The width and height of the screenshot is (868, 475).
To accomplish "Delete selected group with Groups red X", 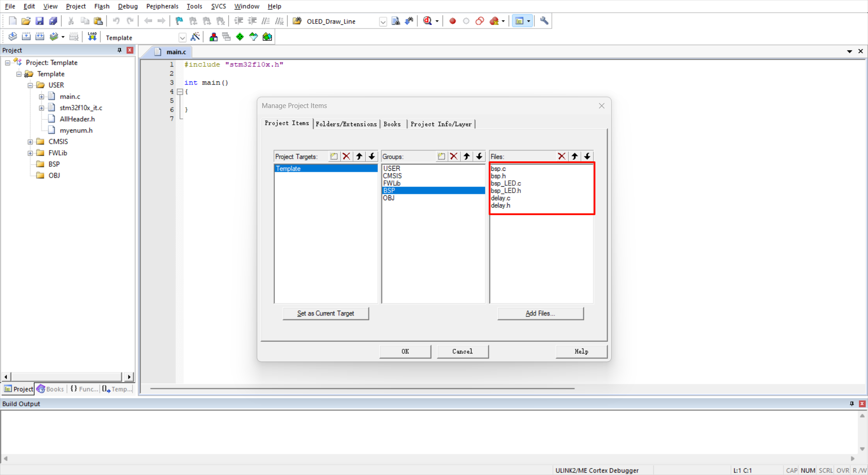I will tap(454, 156).
